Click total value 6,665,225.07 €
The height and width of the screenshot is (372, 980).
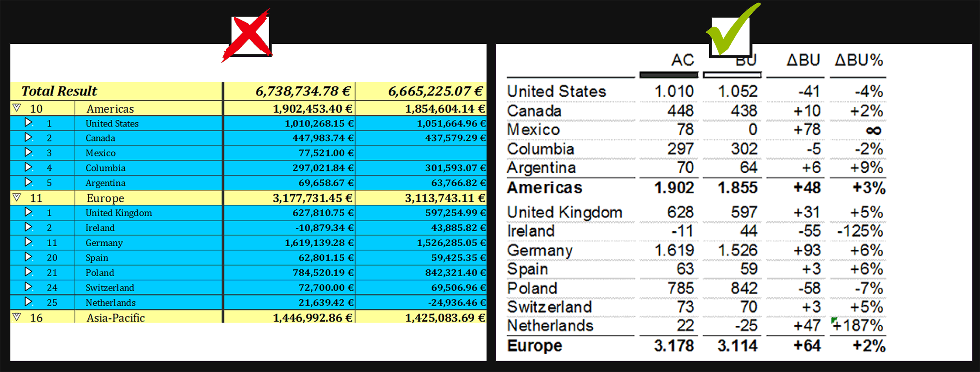point(435,91)
